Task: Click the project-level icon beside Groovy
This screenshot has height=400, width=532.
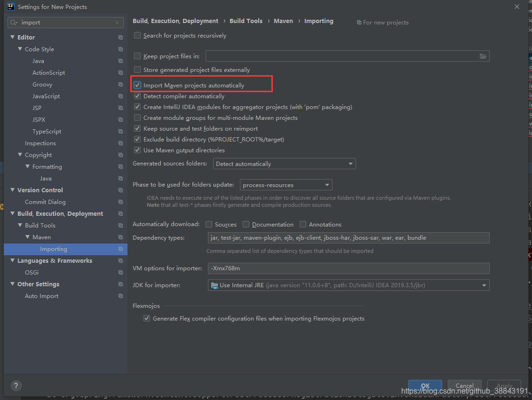Action: (x=120, y=85)
